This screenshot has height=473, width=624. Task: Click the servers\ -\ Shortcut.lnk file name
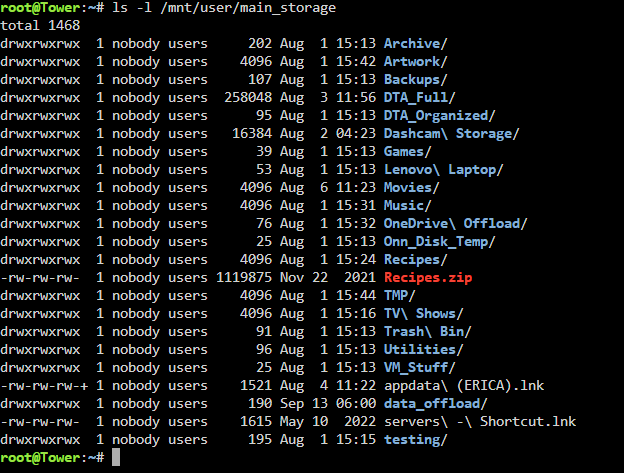pyautogui.click(x=480, y=422)
